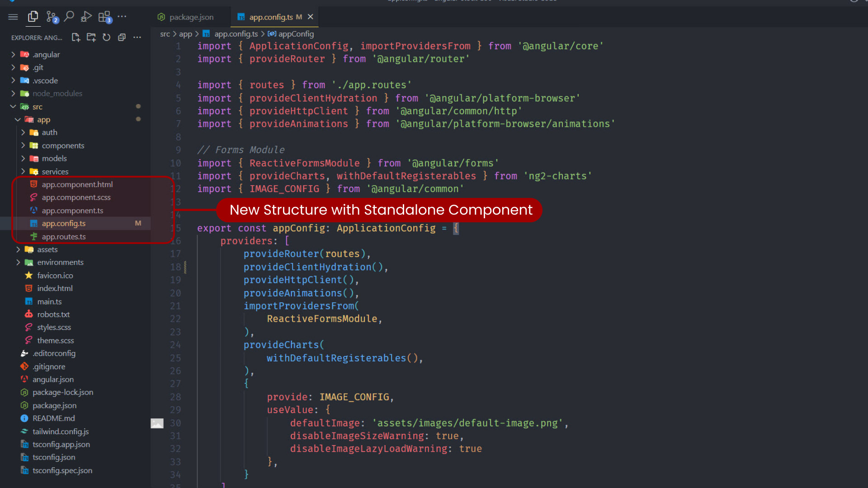
Task: Open README.md file
Action: [x=53, y=418]
